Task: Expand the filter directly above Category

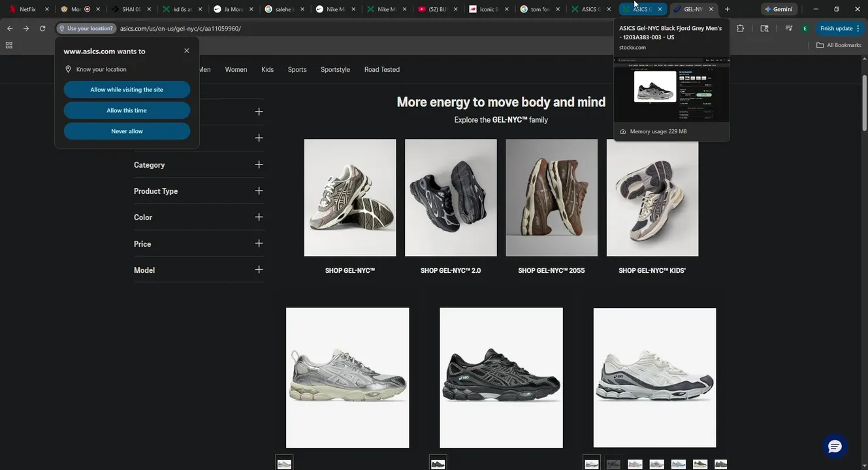Action: (259, 138)
